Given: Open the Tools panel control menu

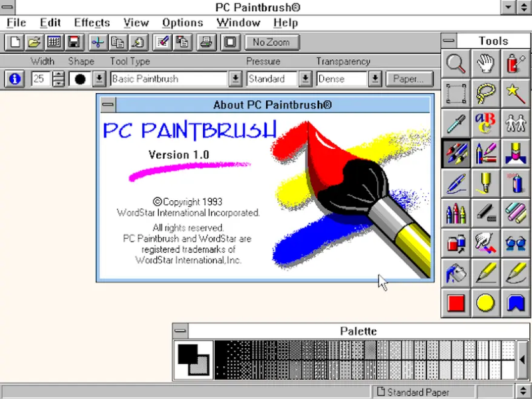Looking at the screenshot, I should point(449,41).
